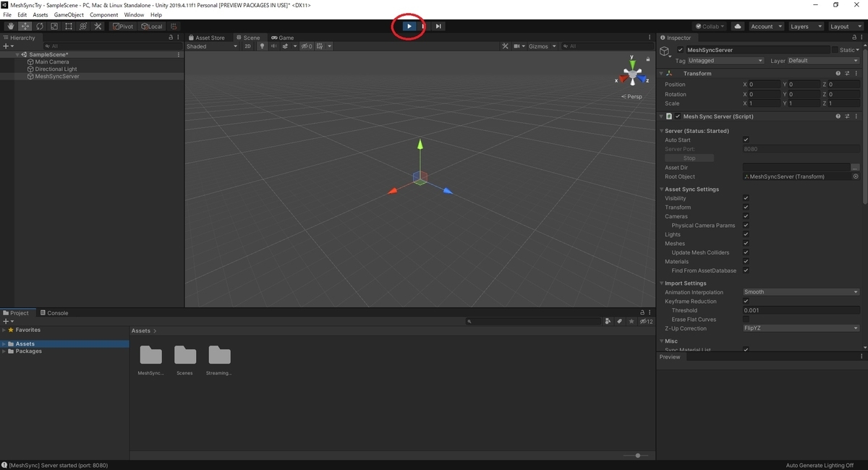Toggle 2D view in the Scene
The image size is (868, 470).
coord(247,46)
